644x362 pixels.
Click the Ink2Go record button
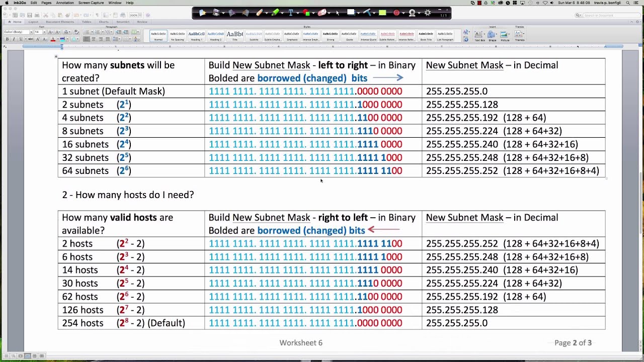[396, 13]
